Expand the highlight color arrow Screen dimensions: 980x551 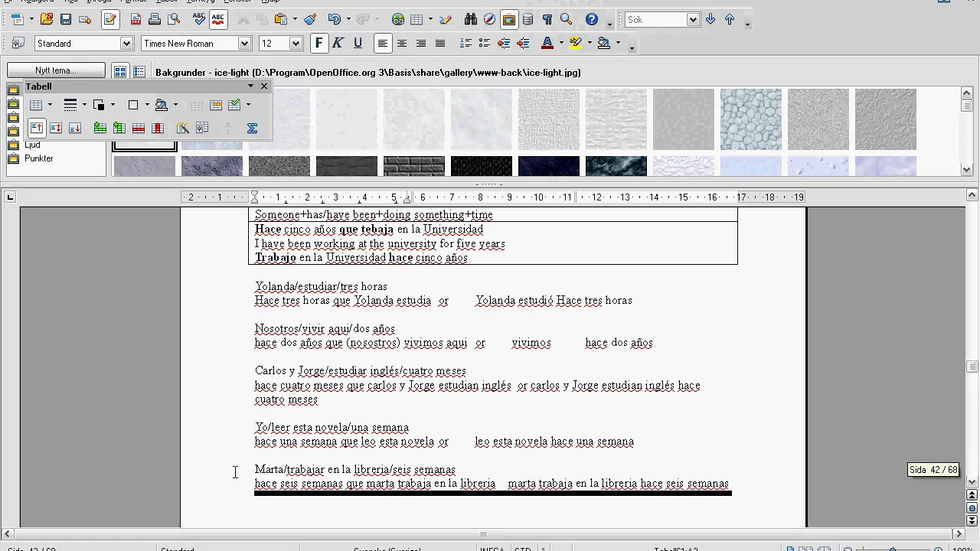click(590, 44)
